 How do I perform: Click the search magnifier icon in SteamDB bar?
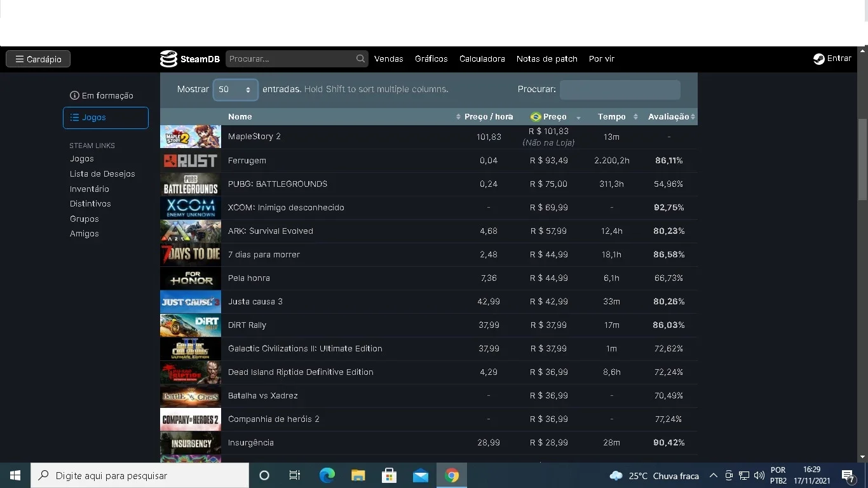(x=360, y=58)
